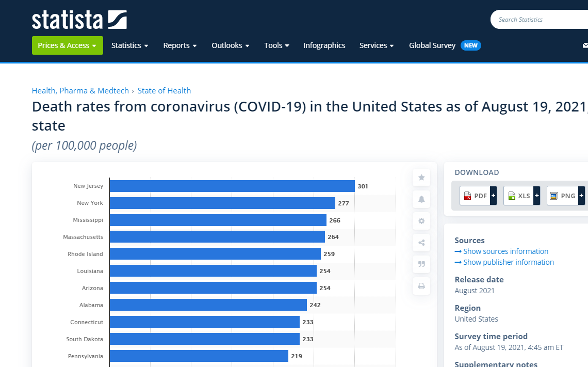This screenshot has height=367, width=588.
Task: Click the share icon beside chart
Action: pos(421,243)
